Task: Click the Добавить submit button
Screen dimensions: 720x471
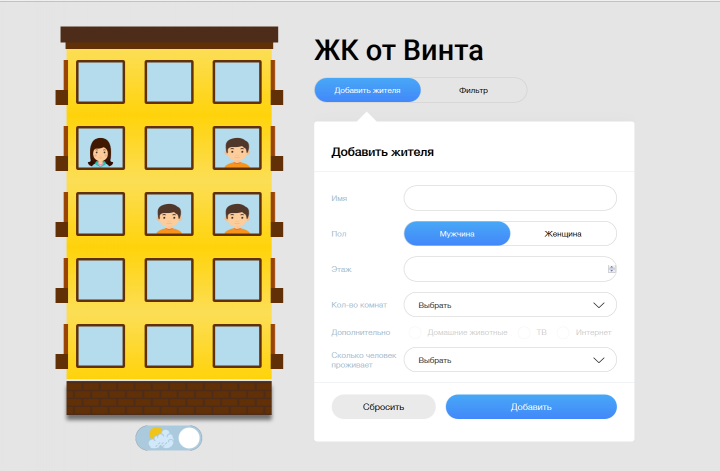Action: (x=531, y=407)
